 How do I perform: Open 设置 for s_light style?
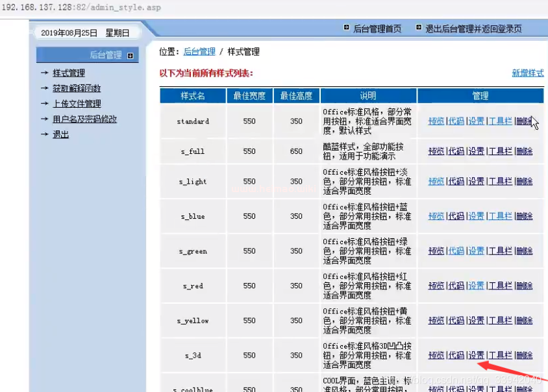pos(477,182)
